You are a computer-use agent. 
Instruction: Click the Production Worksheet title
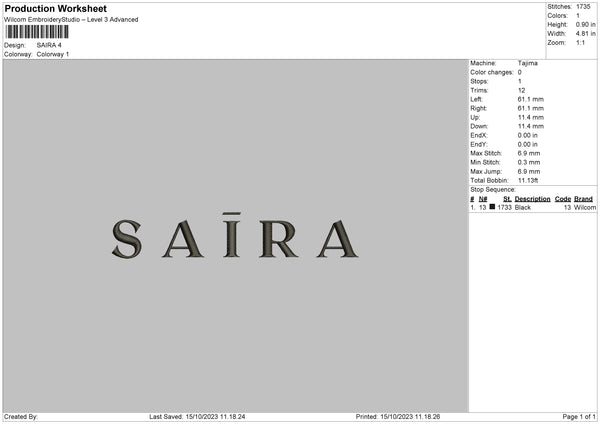click(55, 8)
